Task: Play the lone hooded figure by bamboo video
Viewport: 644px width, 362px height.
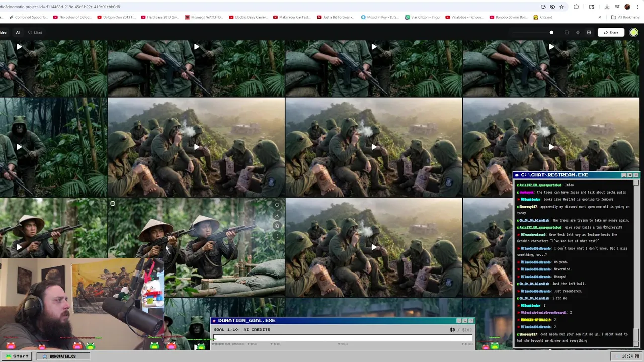Action: (19, 147)
